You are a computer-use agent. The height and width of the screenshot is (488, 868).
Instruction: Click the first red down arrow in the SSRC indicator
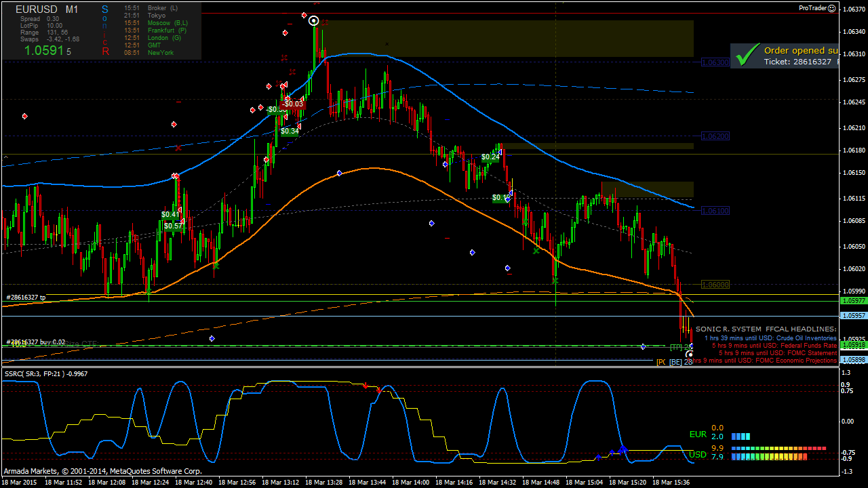(366, 386)
